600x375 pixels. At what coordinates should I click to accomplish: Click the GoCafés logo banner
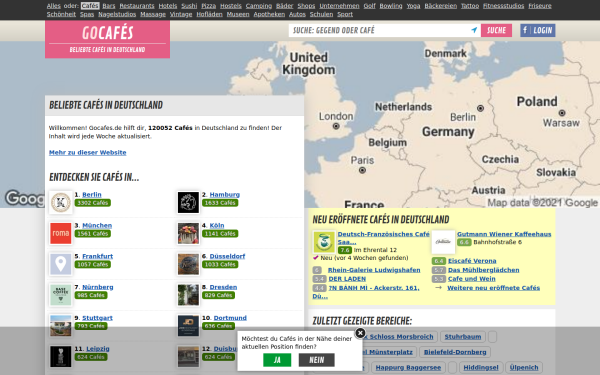coord(108,39)
